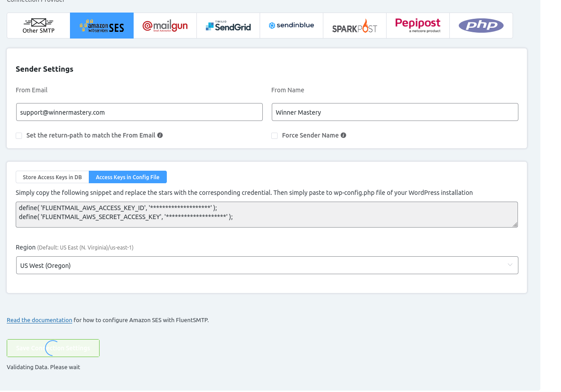
Task: Select the PHP mail provider icon
Action: pyautogui.click(x=481, y=26)
